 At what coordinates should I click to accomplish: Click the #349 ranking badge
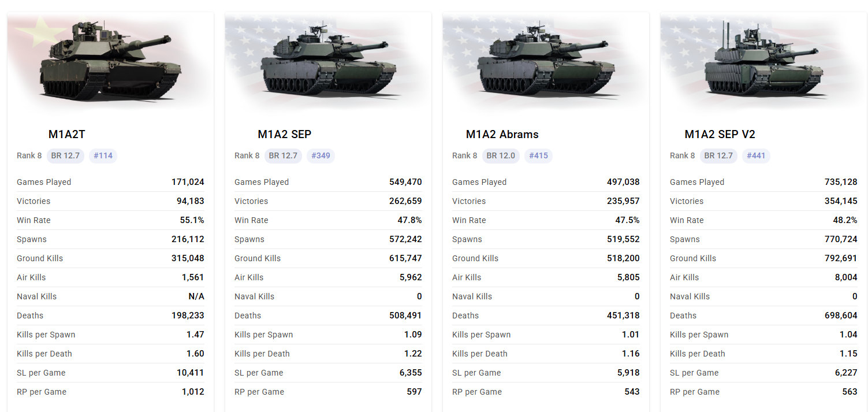click(321, 155)
